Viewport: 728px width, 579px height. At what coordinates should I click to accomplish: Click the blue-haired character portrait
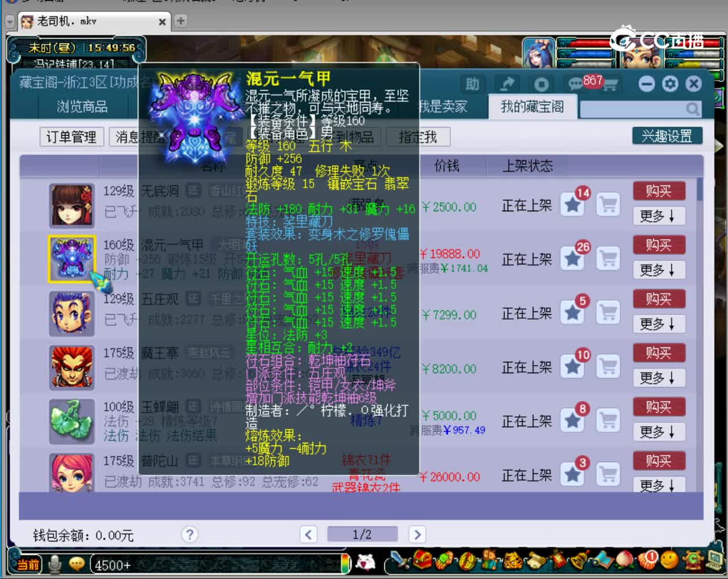coord(538,53)
